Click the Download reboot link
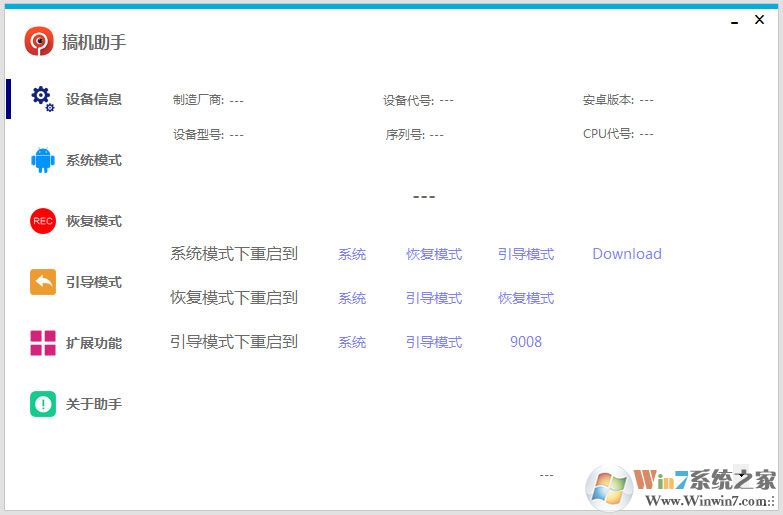Screen dimensions: 783x515 pyautogui.click(x=627, y=254)
